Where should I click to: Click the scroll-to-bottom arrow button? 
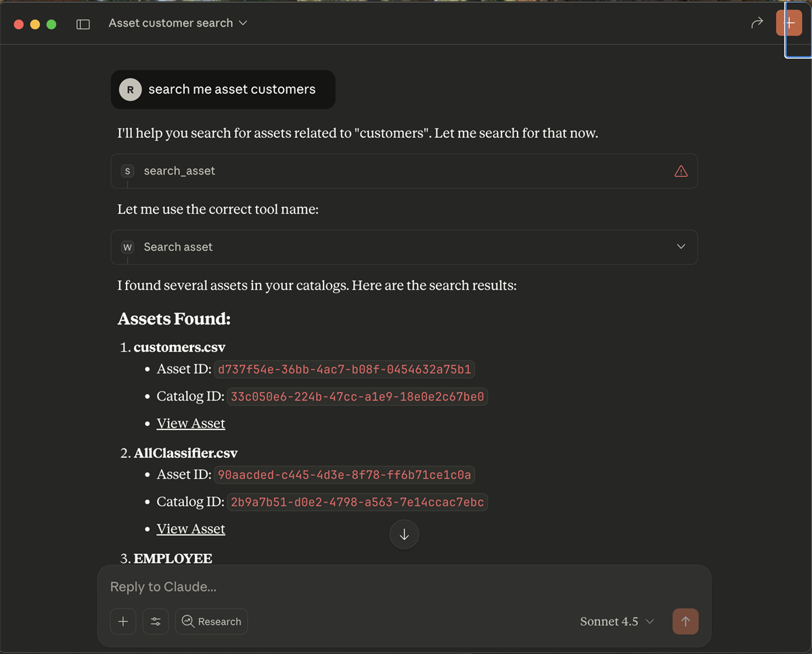404,535
